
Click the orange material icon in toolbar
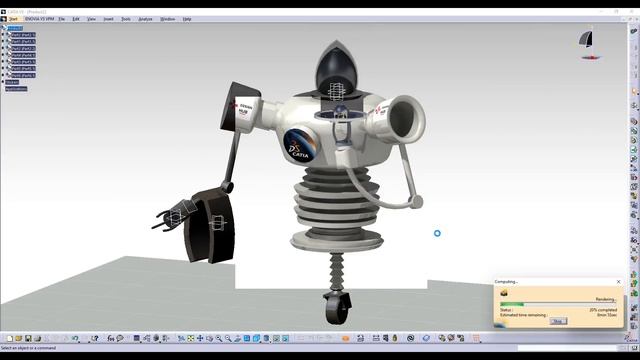346,338
